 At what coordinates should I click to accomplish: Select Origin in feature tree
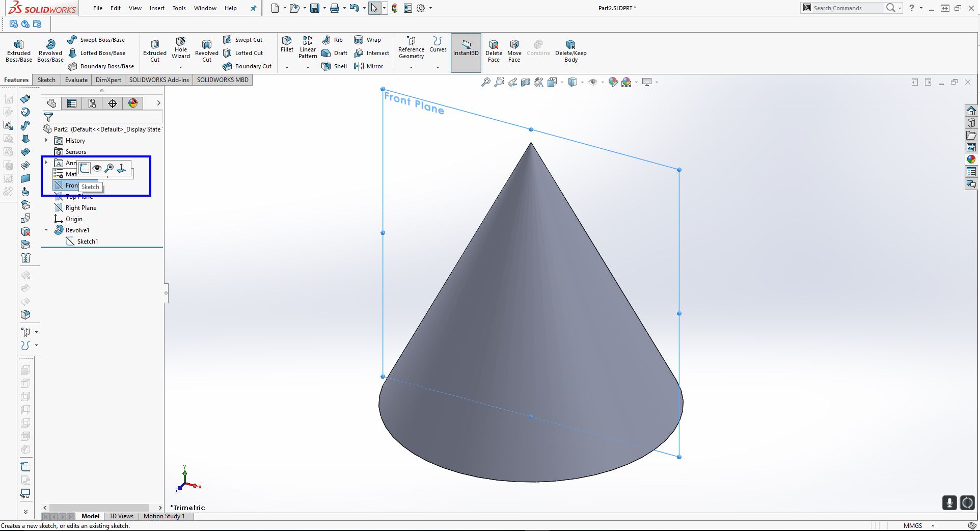(x=68, y=219)
